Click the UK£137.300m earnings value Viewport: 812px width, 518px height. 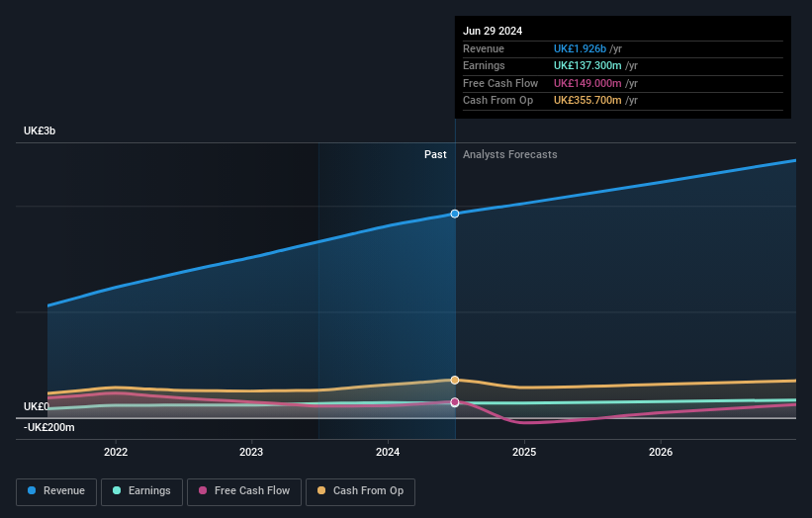click(x=587, y=65)
